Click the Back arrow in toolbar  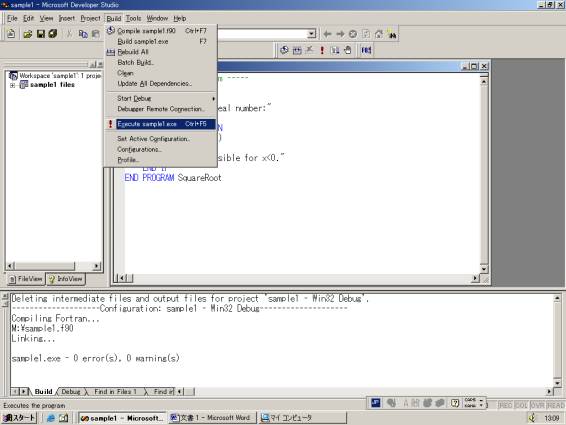(327, 34)
